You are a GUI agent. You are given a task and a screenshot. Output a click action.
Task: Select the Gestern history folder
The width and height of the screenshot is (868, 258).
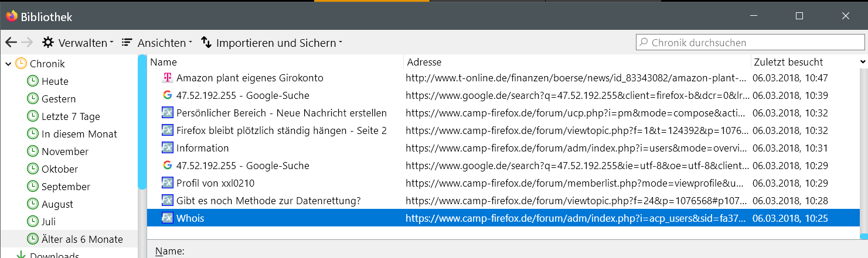pyautogui.click(x=59, y=99)
